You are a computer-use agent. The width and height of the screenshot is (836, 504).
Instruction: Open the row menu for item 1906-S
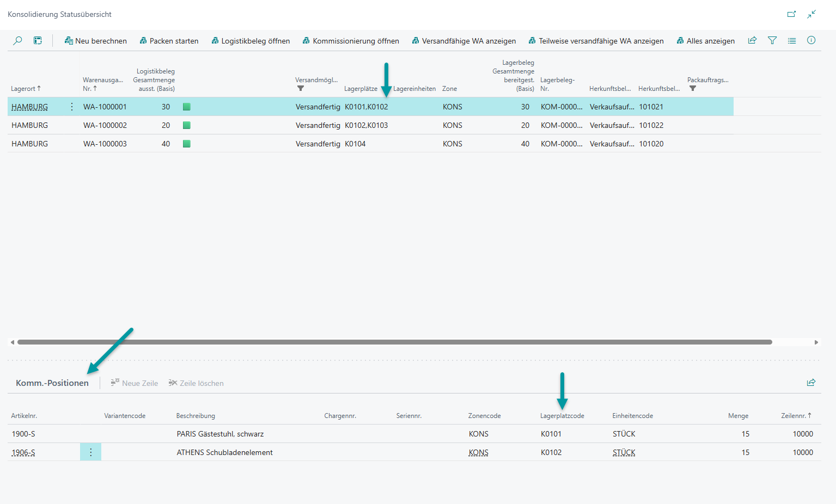tap(90, 452)
